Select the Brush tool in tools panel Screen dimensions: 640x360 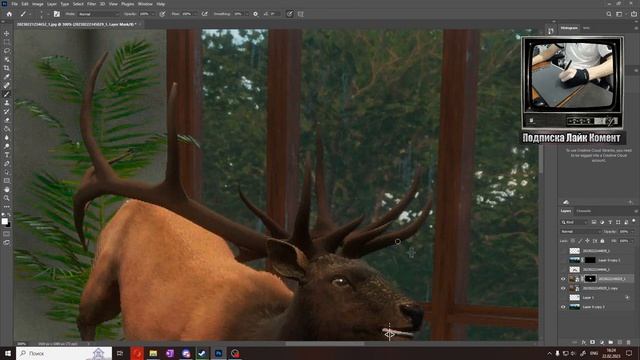click(7, 94)
